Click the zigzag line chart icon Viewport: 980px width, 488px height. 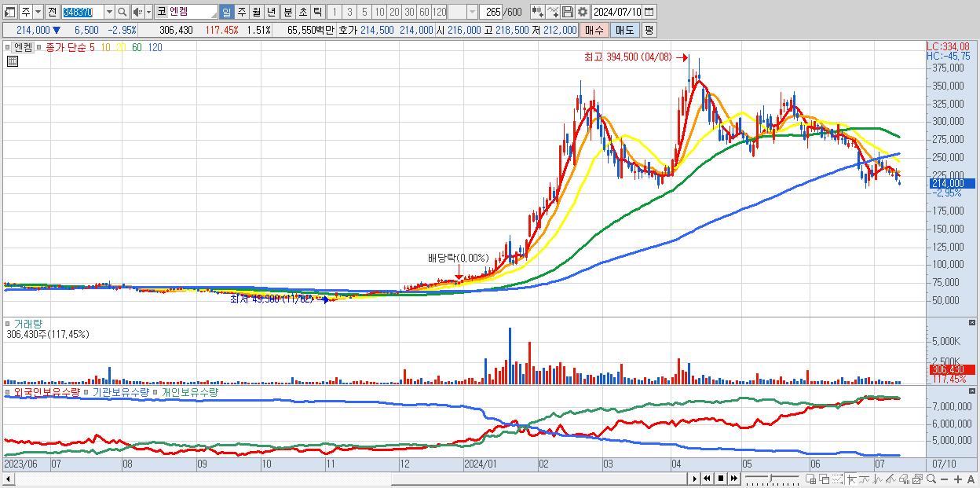coord(877,479)
